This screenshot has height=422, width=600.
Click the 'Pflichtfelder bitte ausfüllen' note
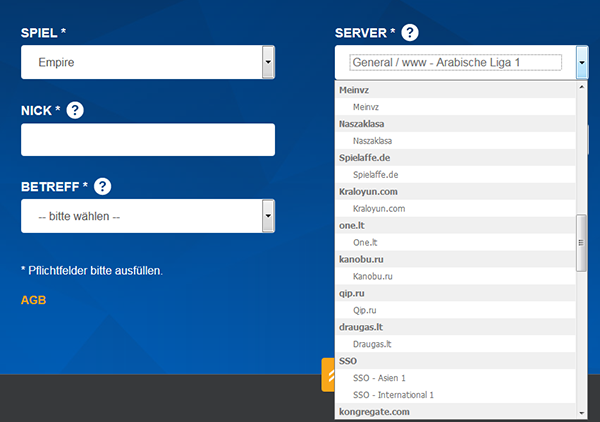coord(92,270)
